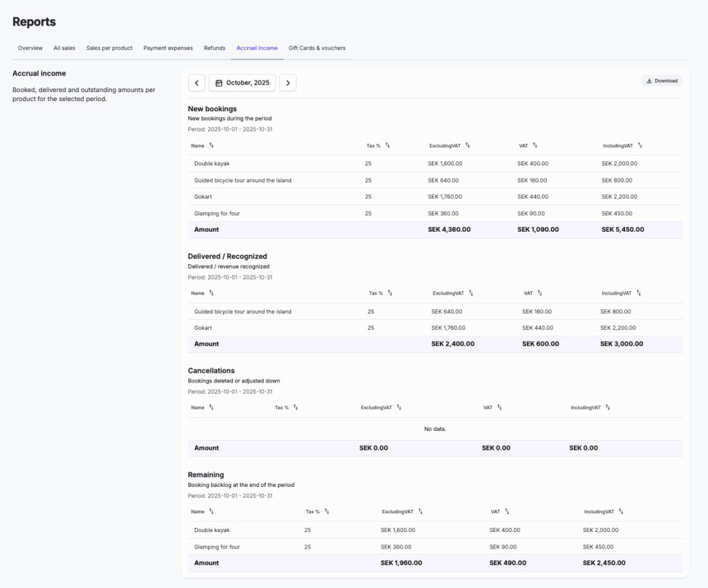Sort Delivered table by IncludingVAT column
Screen dimensions: 708x588
pos(639,293)
